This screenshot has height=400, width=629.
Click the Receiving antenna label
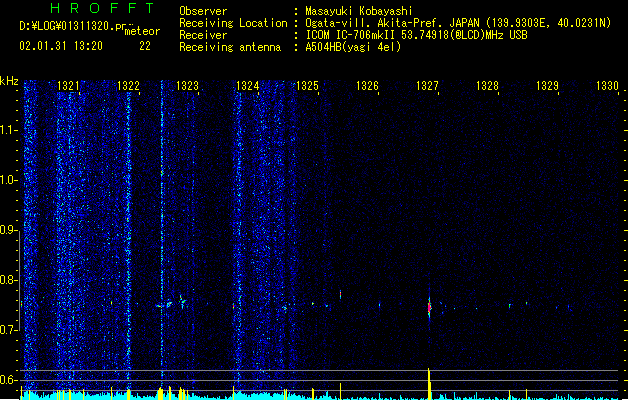(230, 47)
